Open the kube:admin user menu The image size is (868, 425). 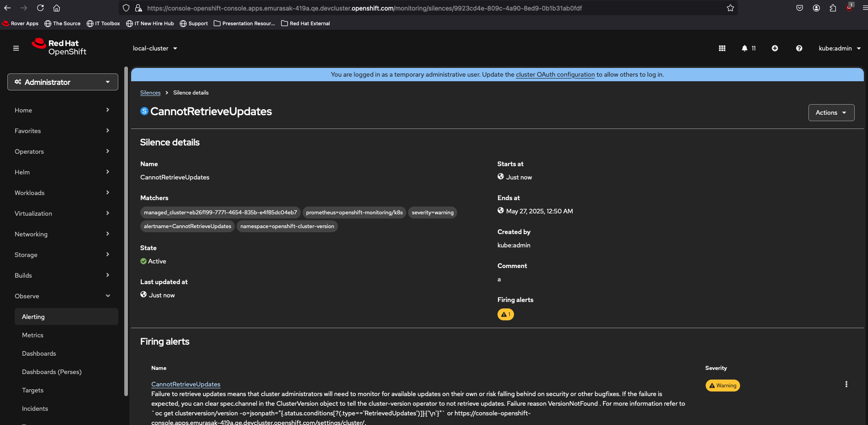coord(840,48)
